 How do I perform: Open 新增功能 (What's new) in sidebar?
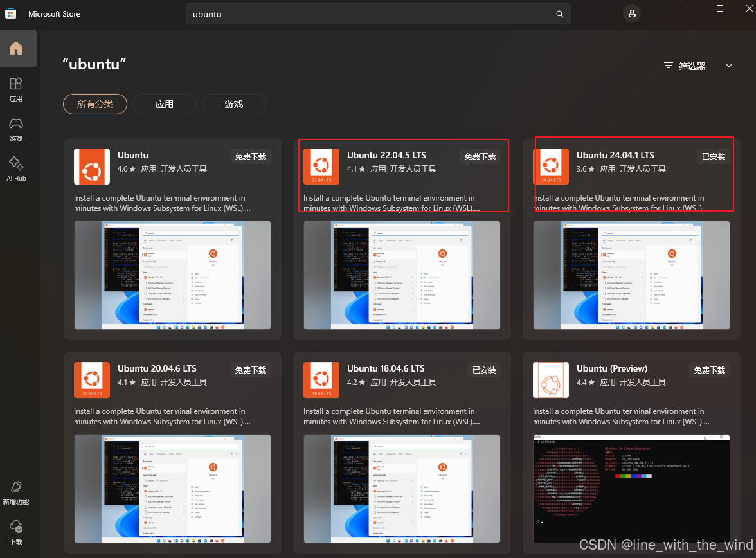point(16,493)
